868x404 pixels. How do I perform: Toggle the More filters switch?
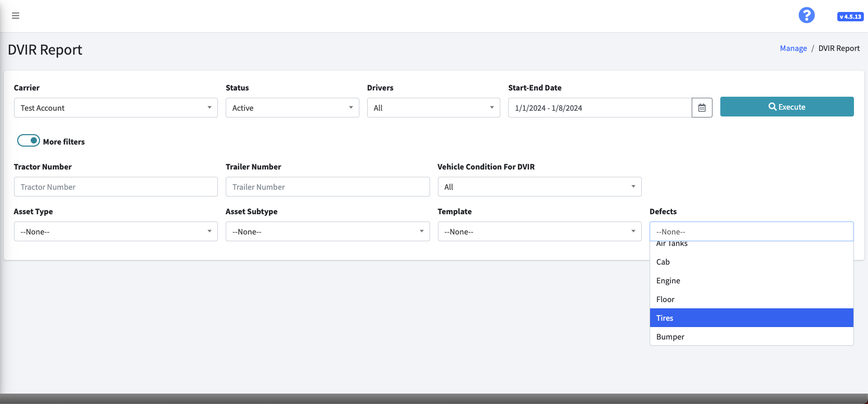29,140
